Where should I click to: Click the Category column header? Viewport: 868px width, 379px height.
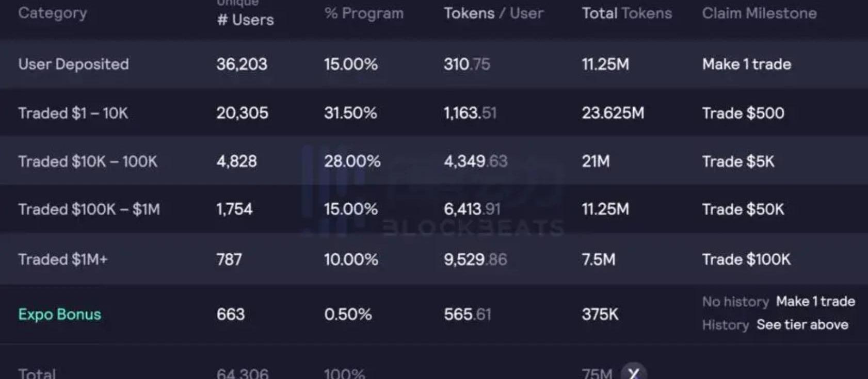pyautogui.click(x=52, y=13)
